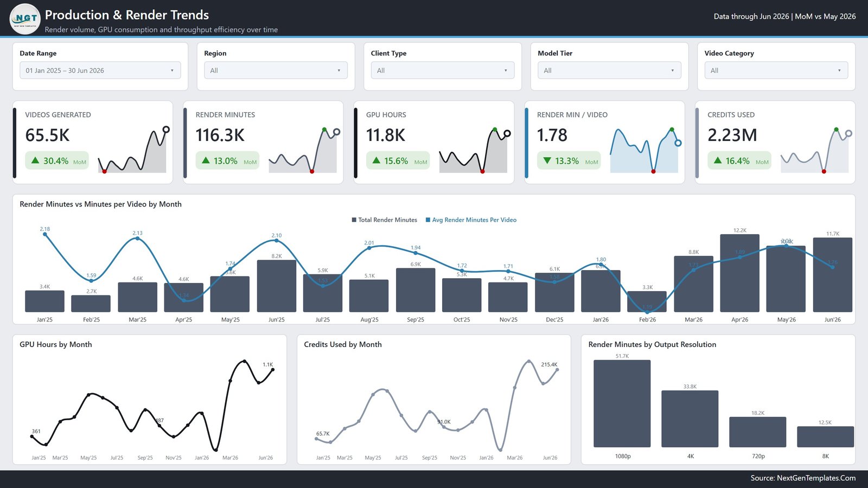
Task: Click the green up-arrow on Videos Generated card
Action: [35, 160]
